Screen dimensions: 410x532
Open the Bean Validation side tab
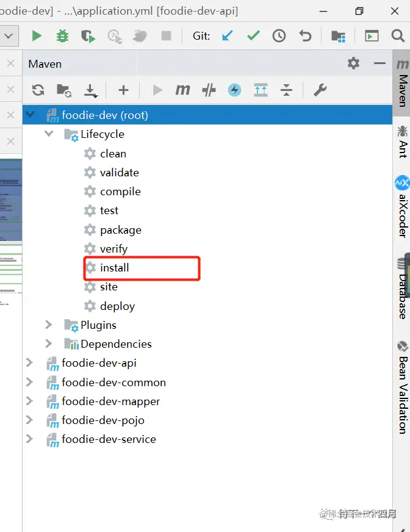[403, 388]
